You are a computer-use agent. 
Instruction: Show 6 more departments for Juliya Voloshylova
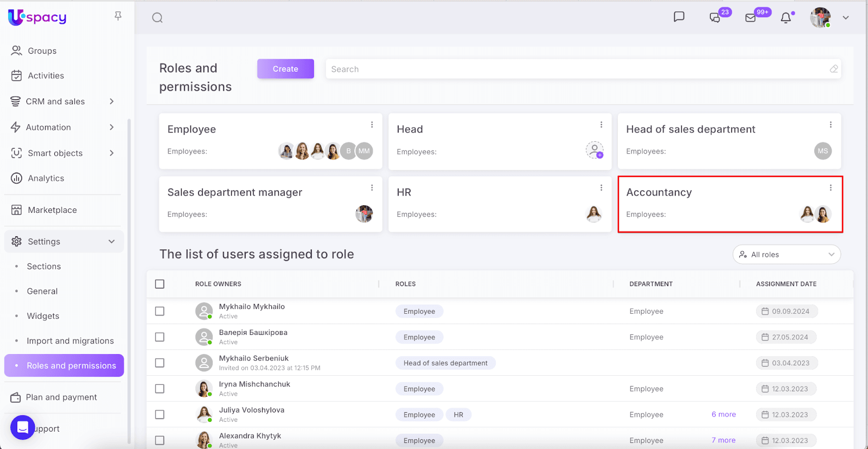tap(723, 414)
